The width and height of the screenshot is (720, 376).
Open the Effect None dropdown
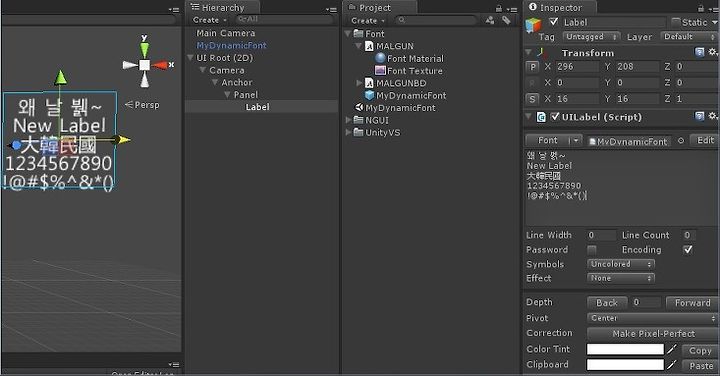pyautogui.click(x=621, y=278)
